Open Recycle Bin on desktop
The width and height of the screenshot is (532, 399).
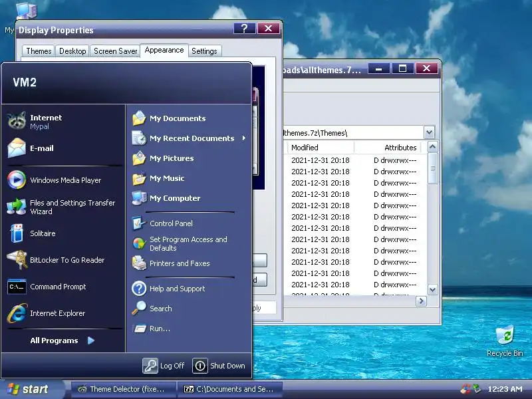pos(505,341)
